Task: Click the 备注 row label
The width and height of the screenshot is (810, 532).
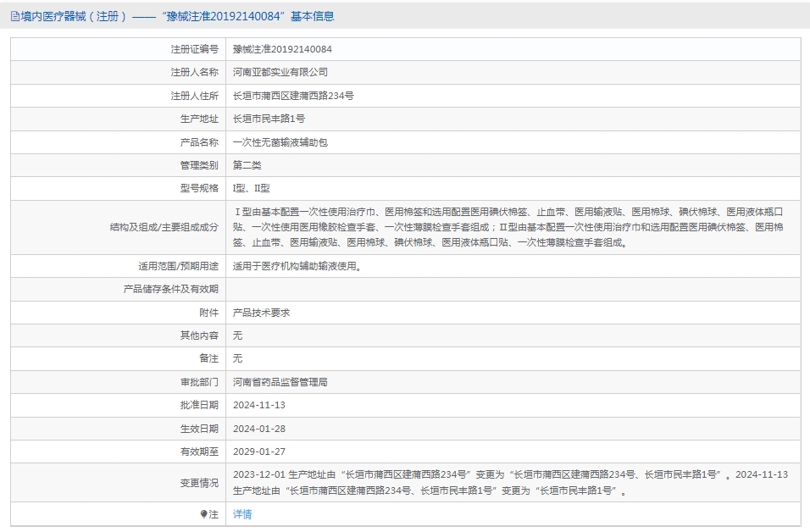Action: click(x=209, y=358)
